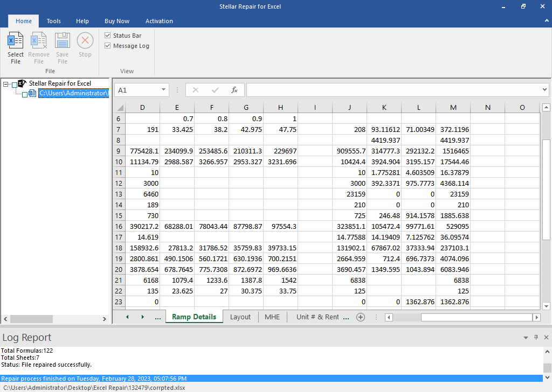The height and width of the screenshot is (392, 552).
Task: Click the spreadsheet vertical scrollbar down arrow
Action: (x=546, y=306)
